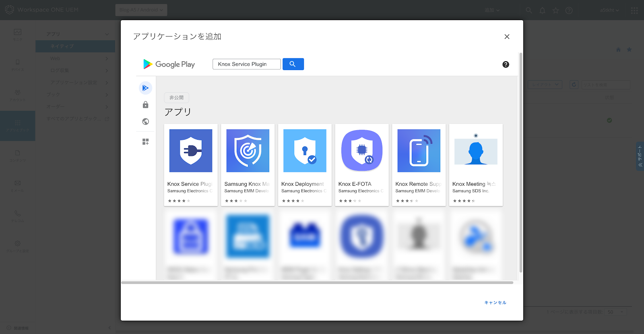
Task: Click the blue star icon beside home icon
Action: [x=629, y=50]
